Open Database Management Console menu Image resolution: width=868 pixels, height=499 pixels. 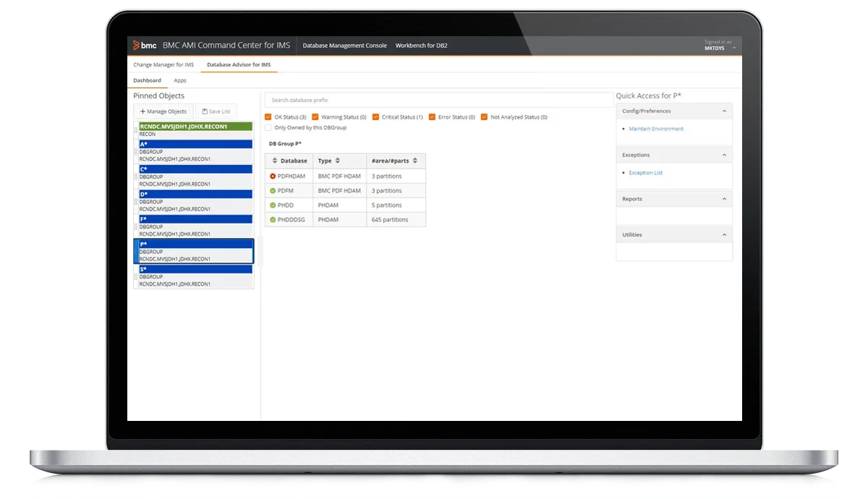(344, 46)
